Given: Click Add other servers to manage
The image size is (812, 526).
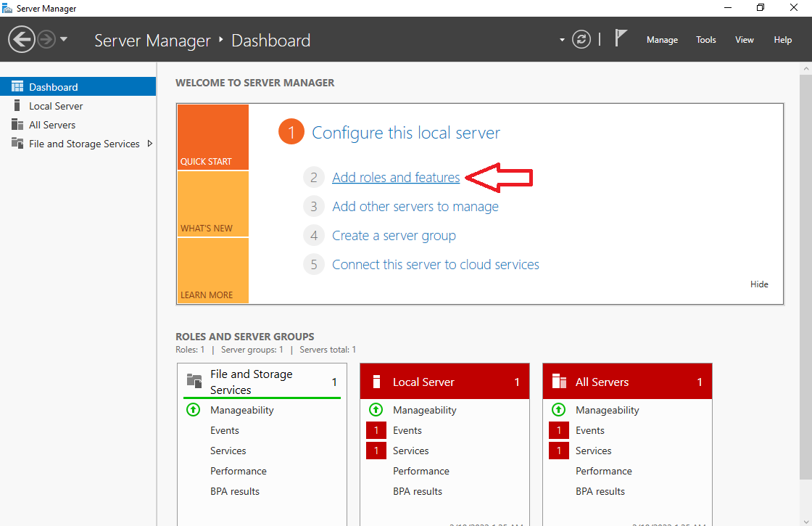Looking at the screenshot, I should click(415, 206).
